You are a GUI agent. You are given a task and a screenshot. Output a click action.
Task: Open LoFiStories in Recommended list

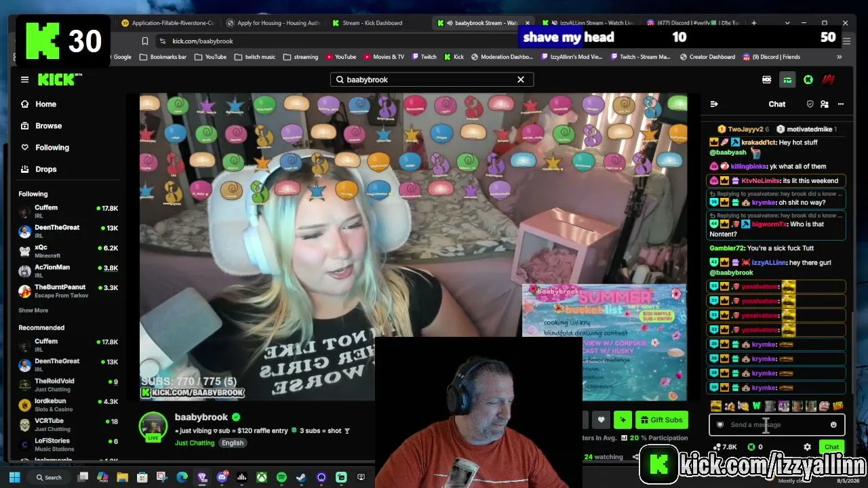[68, 444]
